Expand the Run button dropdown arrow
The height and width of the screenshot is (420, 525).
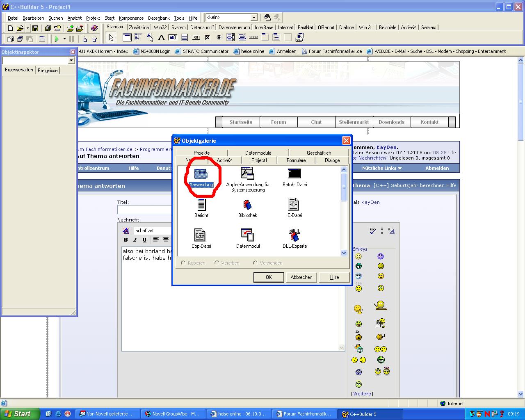click(64, 39)
